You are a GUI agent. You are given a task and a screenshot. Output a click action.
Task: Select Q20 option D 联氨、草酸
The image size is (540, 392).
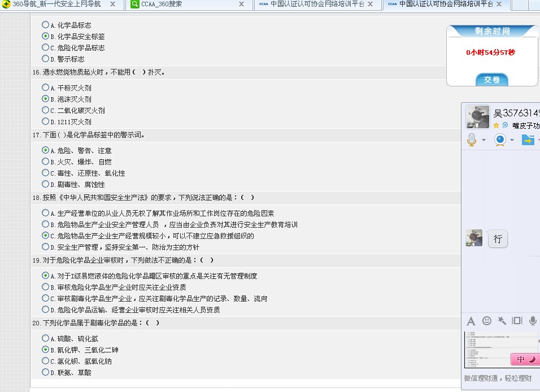(x=45, y=372)
